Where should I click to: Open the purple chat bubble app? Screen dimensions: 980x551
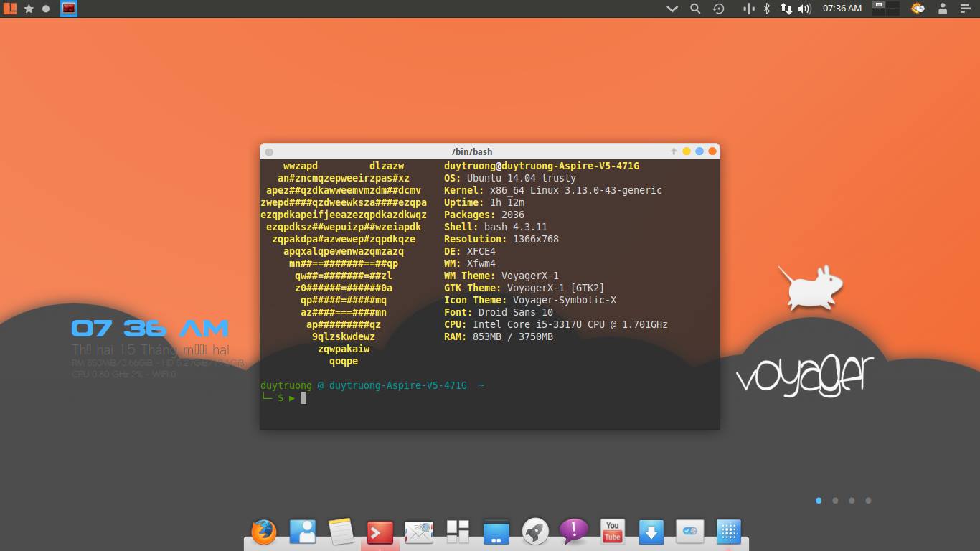tap(574, 532)
